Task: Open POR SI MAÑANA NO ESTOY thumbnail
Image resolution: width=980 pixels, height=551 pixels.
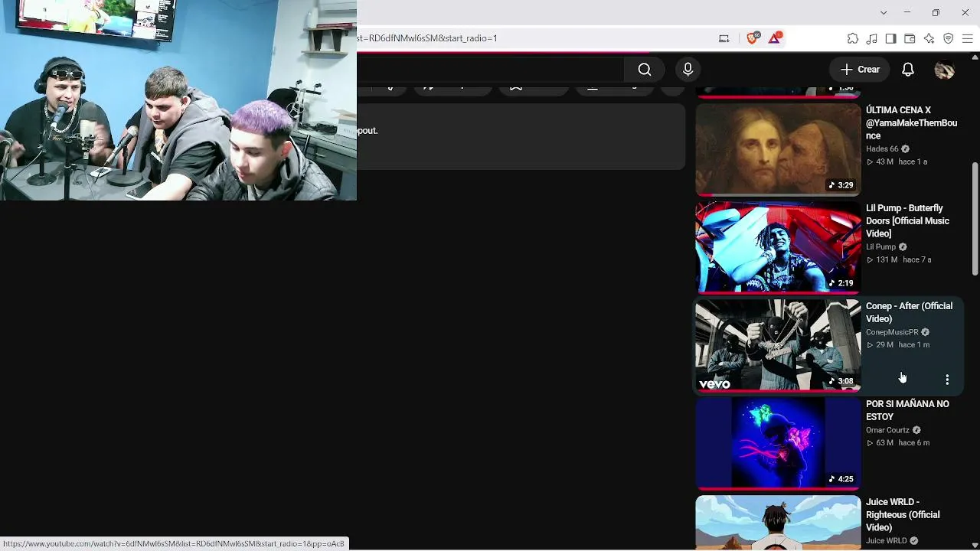Action: [778, 443]
